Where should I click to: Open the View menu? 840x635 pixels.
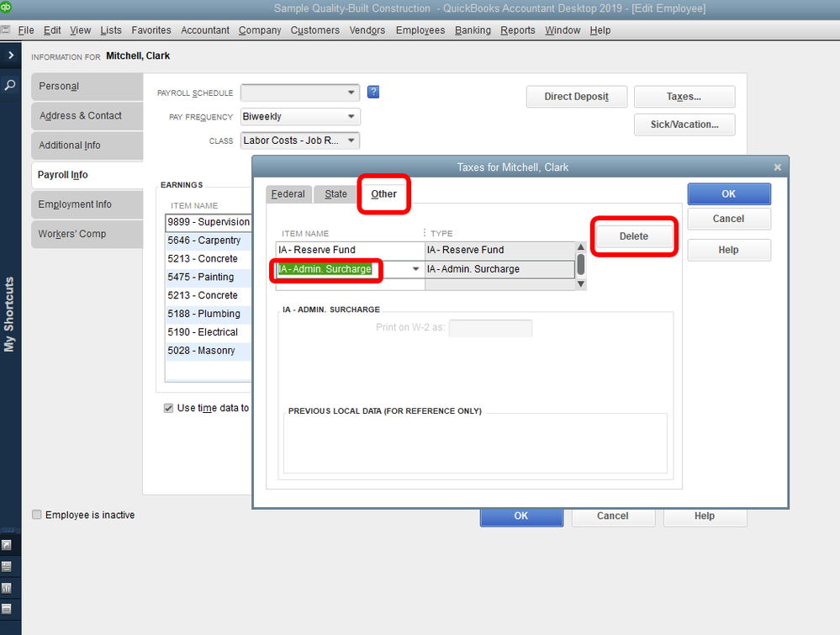81,30
